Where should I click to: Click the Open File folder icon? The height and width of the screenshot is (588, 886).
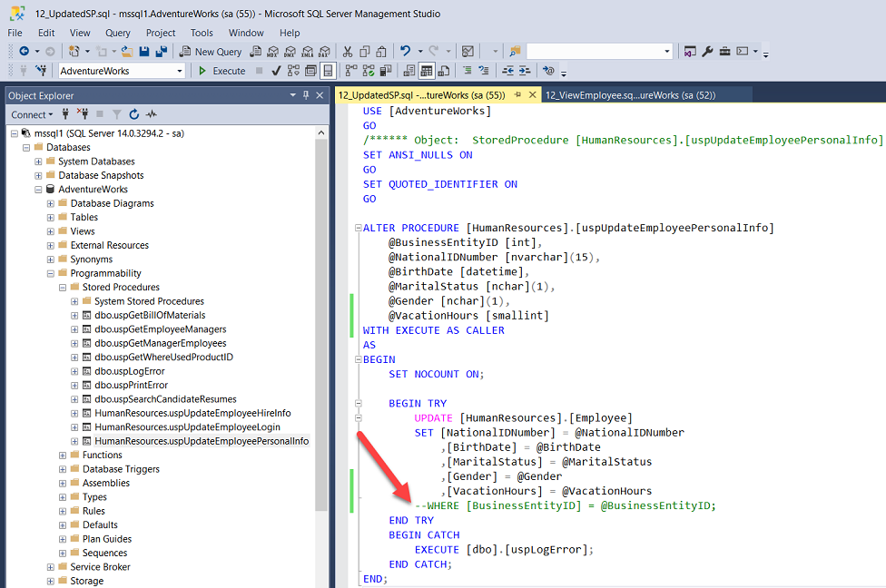127,52
